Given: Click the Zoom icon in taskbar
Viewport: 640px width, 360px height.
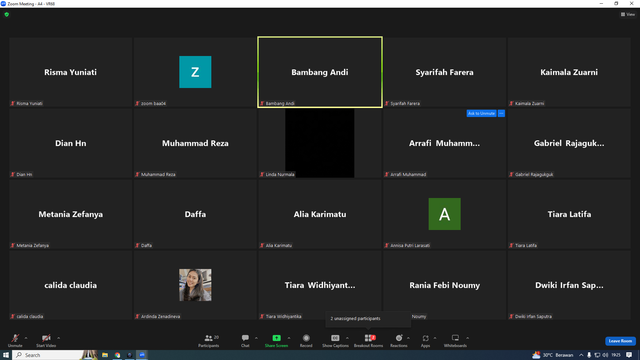Looking at the screenshot, I should click(x=142, y=355).
